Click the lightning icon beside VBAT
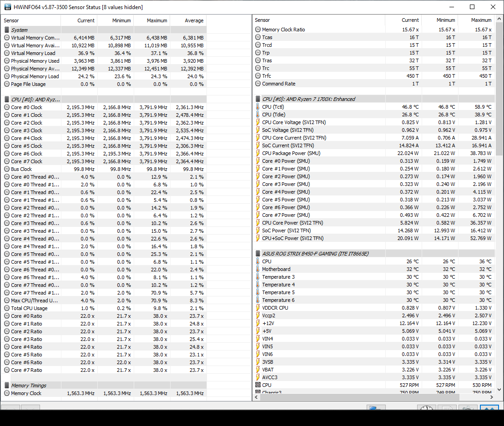Viewport: 504px width, 426px height. 258,370
